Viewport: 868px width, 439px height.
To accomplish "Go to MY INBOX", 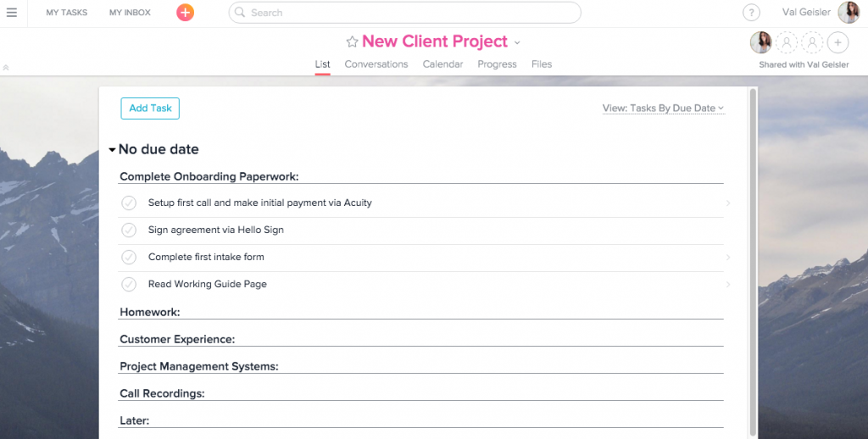I will (130, 12).
